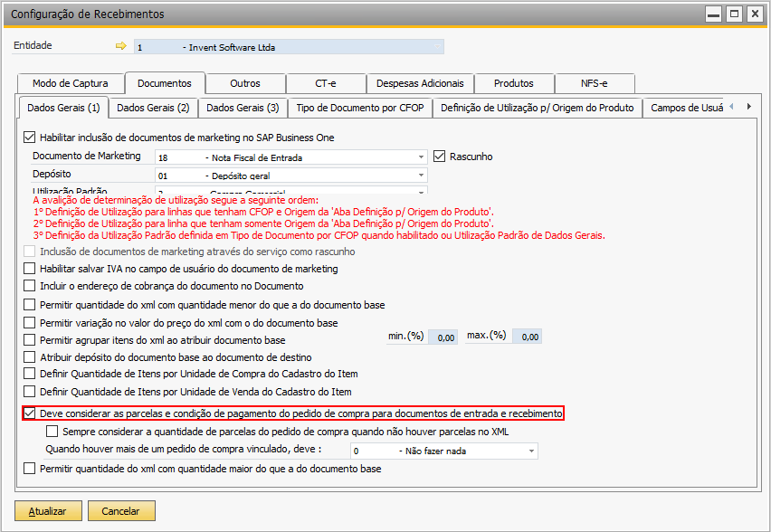Enable Permitir quantidade do xml com quantidade menor
This screenshot has height=532, width=771.
tap(30, 305)
